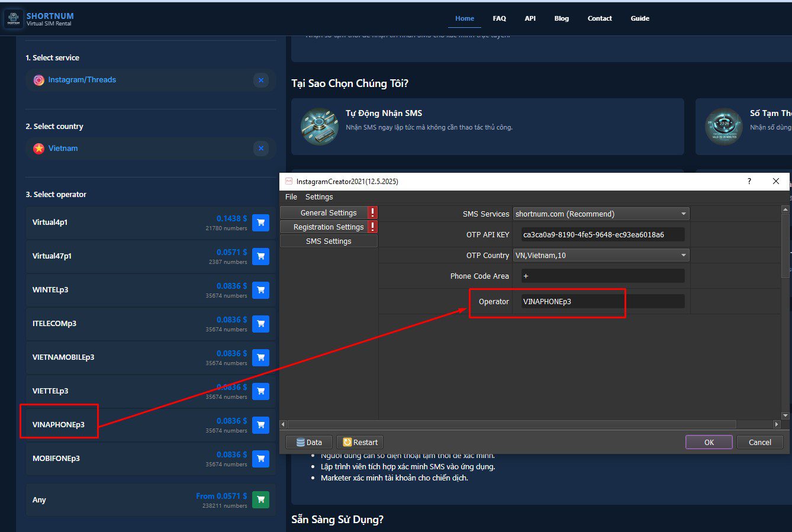Open the Blog navigation link

pos(562,18)
